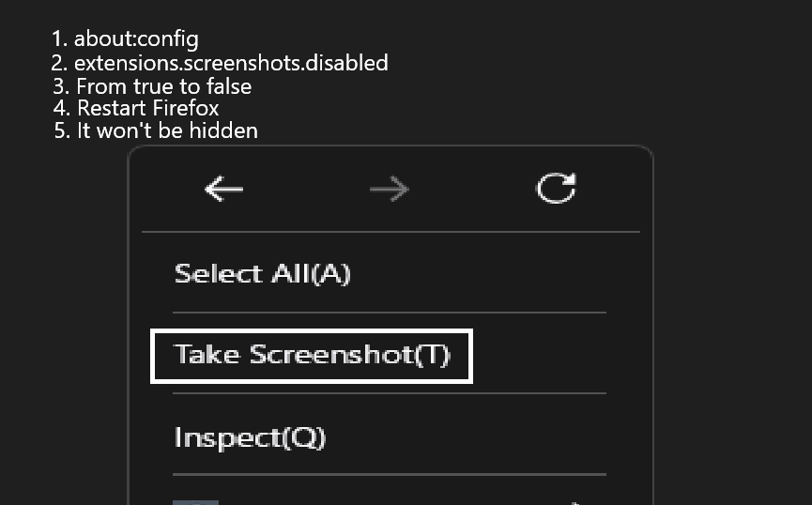Click the separator under the navigation arrows
Screen dimensions: 812x505
pyautogui.click(x=390, y=231)
